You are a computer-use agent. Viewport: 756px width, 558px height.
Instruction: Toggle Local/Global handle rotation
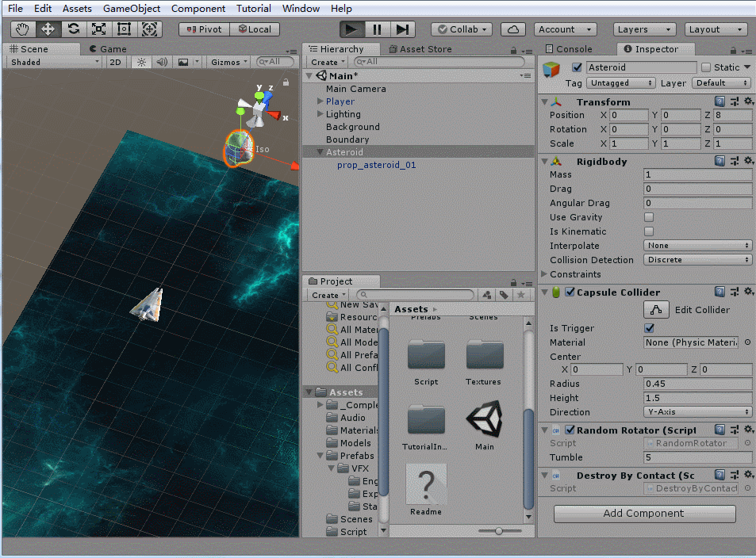255,29
